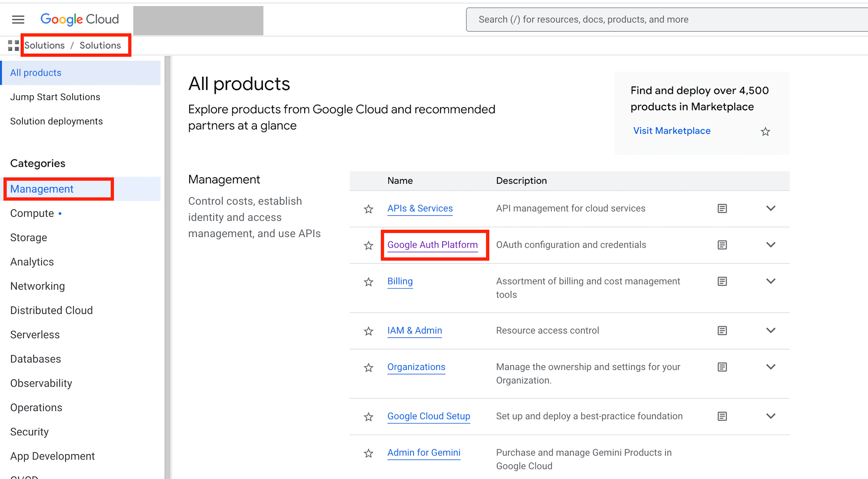The width and height of the screenshot is (868, 479).
Task: Pin APIs & Services with its star
Action: pos(368,209)
